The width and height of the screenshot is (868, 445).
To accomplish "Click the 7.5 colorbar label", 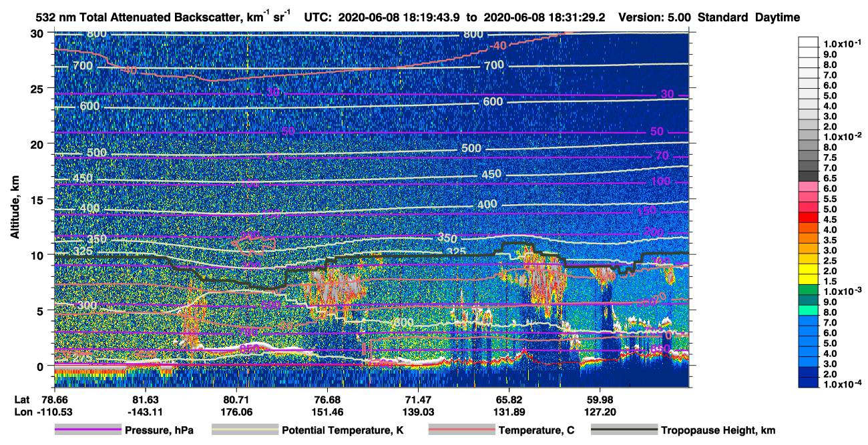I will coord(830,157).
